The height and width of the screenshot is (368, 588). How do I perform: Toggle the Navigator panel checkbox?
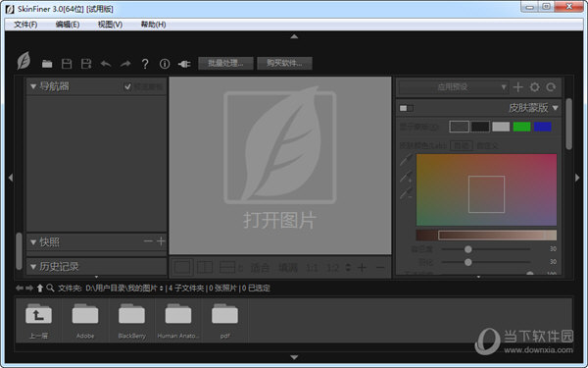127,86
